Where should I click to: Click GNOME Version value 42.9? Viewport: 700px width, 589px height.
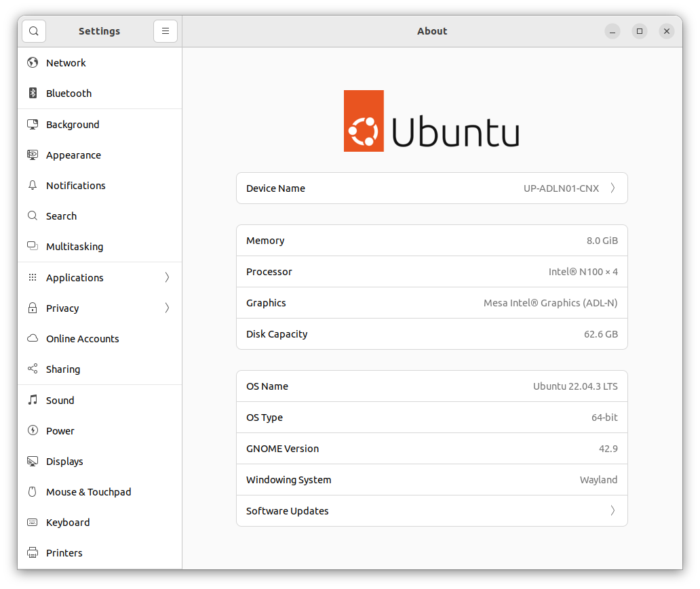[608, 449]
